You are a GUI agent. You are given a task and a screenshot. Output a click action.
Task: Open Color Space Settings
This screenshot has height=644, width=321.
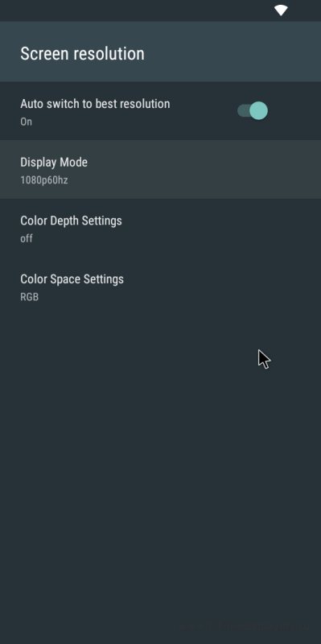tap(161, 287)
